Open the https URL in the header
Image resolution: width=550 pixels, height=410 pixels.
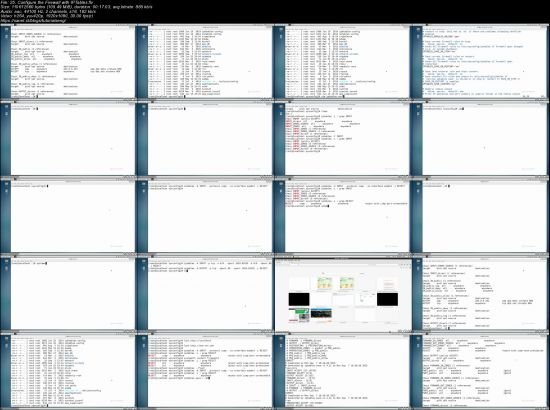33,21
